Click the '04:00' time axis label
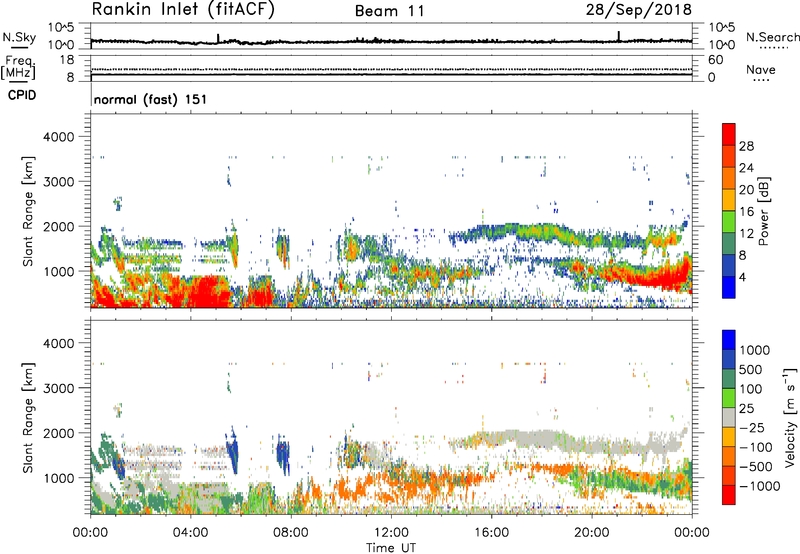The width and height of the screenshot is (800, 554). point(190,533)
